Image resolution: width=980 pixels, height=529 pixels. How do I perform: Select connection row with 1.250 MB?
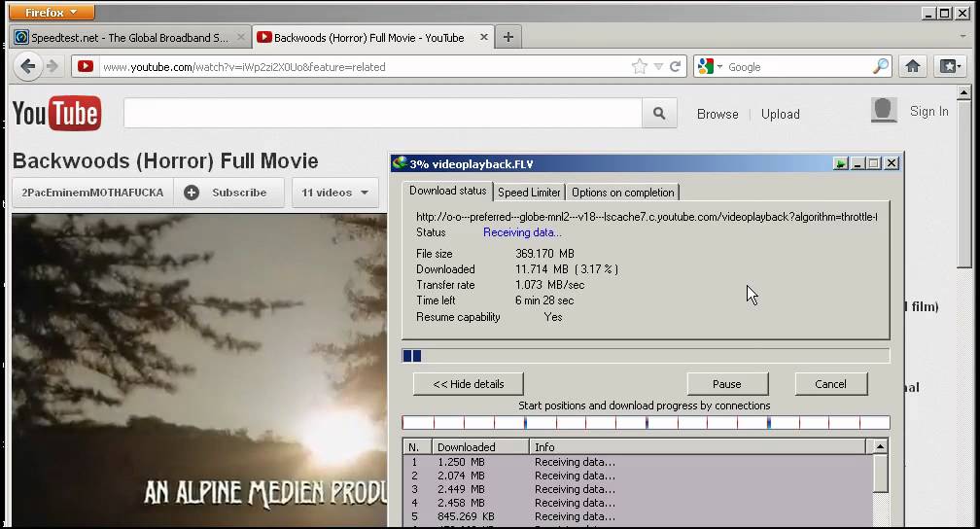click(x=638, y=462)
